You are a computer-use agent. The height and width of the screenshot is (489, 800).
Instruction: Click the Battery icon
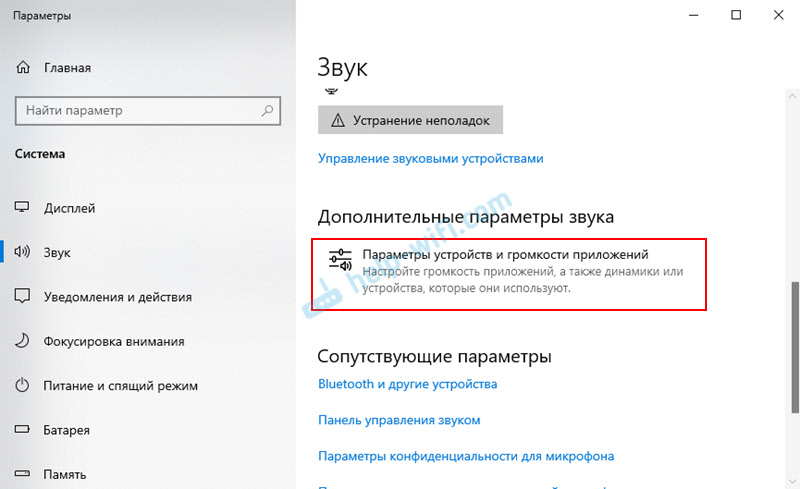pos(22,429)
